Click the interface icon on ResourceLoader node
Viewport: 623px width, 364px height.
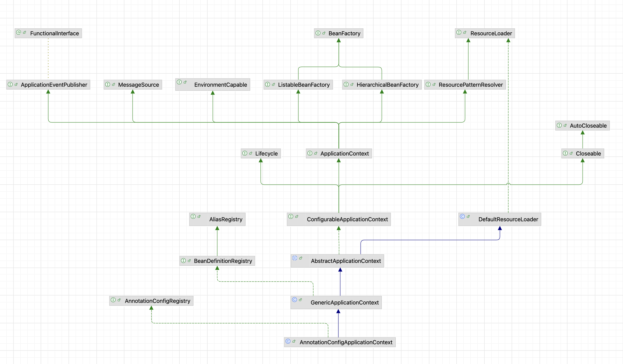[x=459, y=32]
